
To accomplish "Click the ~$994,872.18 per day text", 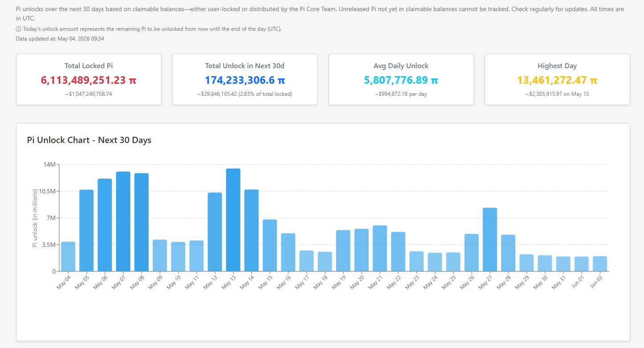I will pos(401,94).
